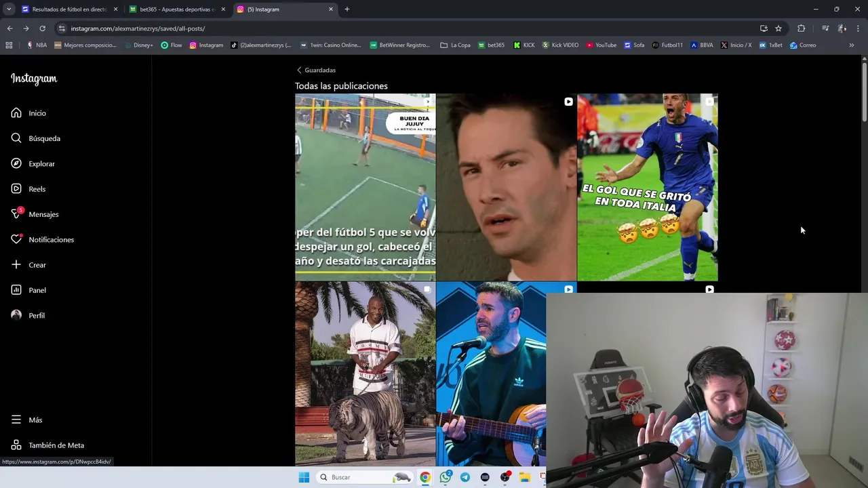Screen dimensions: 868x488
Task: Open Chrome's three-dot menu
Action: coord(859,28)
